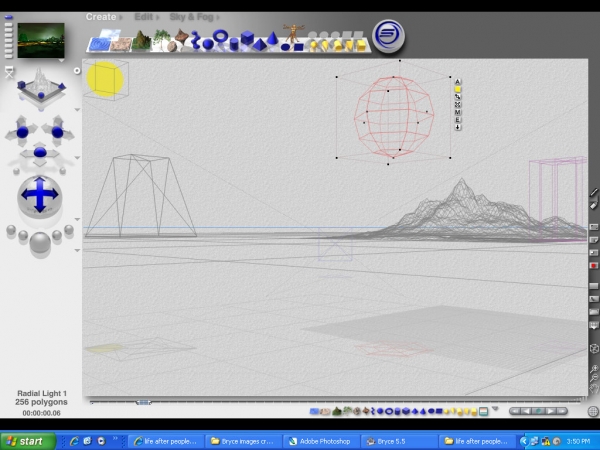Create a cube primitive
Viewport: 600px width, 450px height.
247,38
